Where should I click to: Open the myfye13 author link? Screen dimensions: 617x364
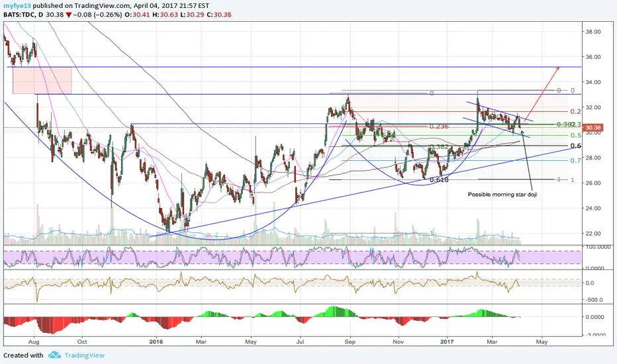(17, 5)
